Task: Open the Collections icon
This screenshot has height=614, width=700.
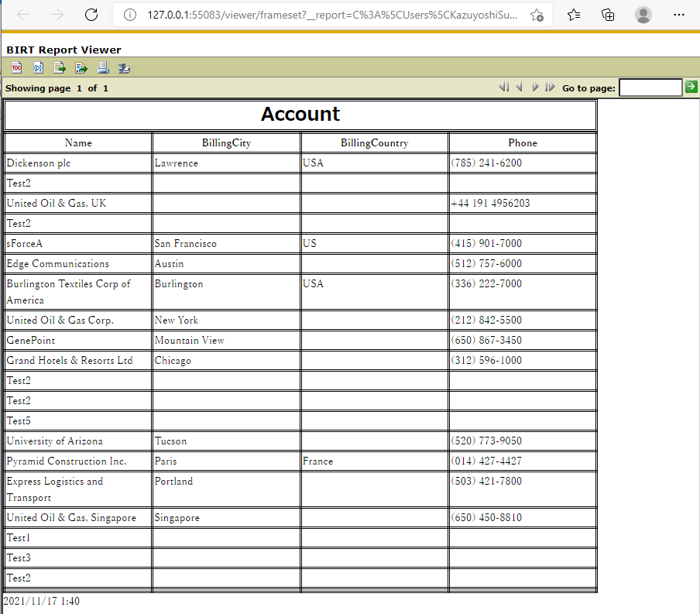Action: click(x=608, y=15)
